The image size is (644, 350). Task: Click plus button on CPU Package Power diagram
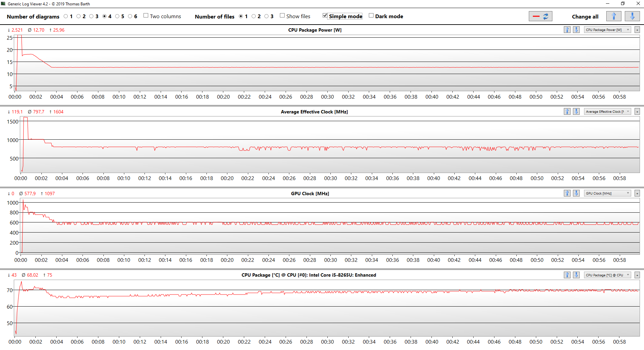[637, 30]
